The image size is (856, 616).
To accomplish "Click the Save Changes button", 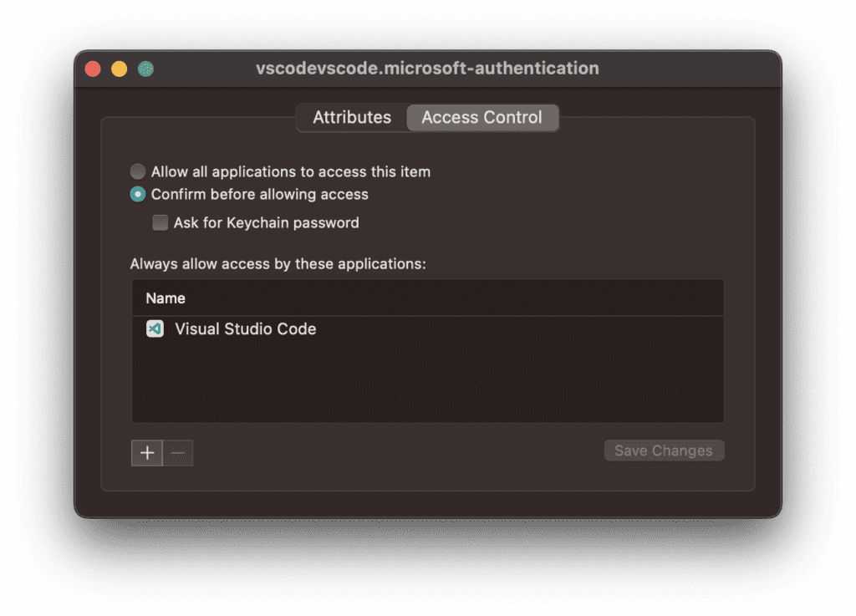I will pos(664,451).
